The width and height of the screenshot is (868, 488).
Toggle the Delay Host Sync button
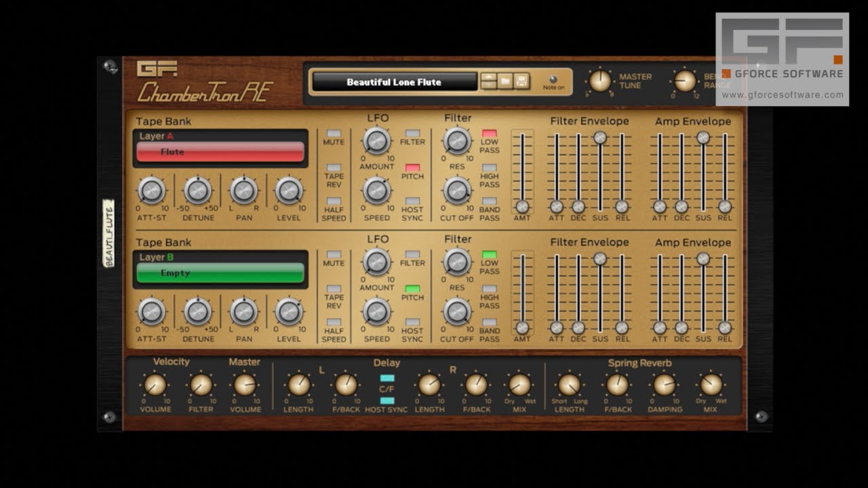(x=387, y=401)
